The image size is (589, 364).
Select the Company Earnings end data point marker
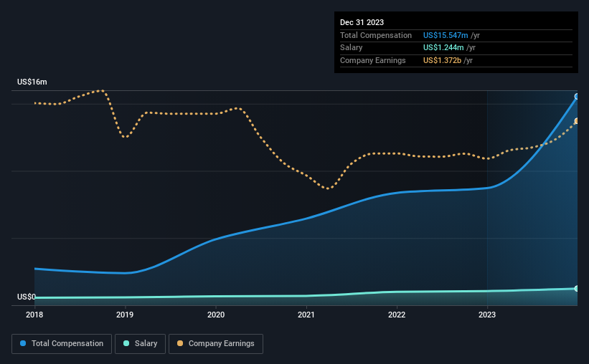(x=577, y=121)
